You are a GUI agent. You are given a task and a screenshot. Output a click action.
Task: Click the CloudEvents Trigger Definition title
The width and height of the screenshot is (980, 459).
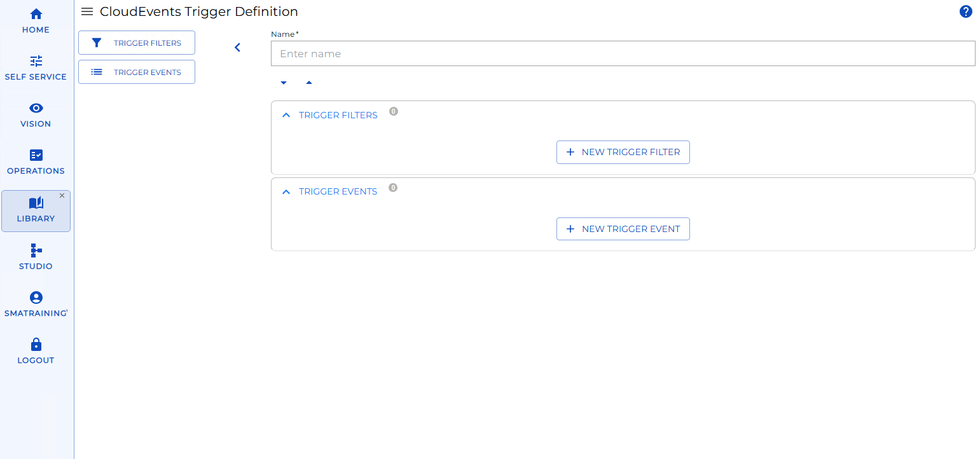199,11
